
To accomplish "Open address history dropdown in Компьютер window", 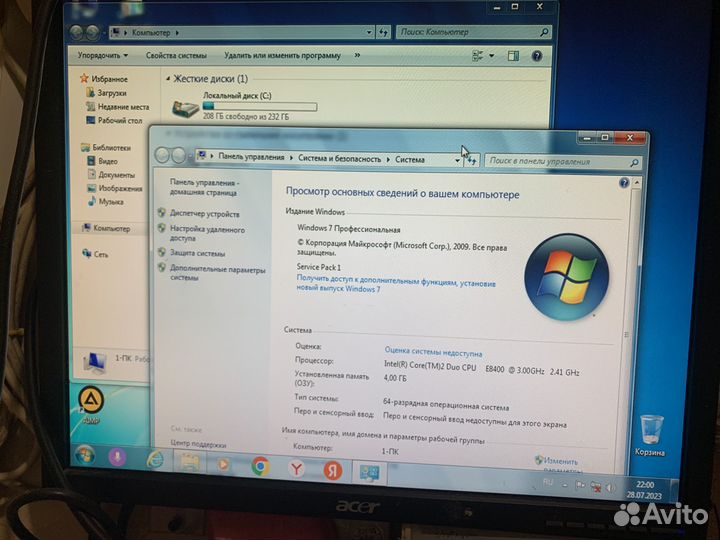I will click(x=369, y=32).
